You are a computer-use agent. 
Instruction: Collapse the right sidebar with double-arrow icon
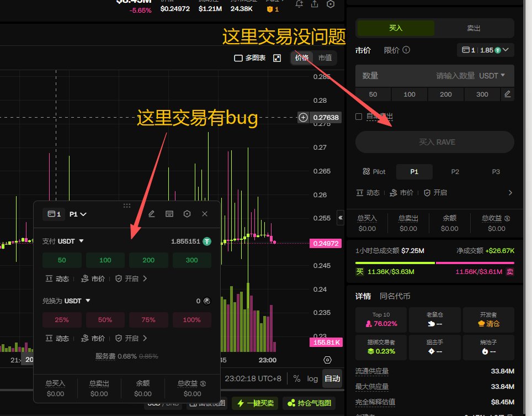pos(341,218)
